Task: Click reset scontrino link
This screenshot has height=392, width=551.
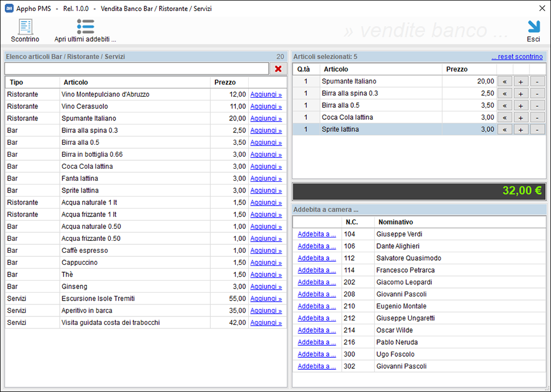Action: (x=517, y=57)
